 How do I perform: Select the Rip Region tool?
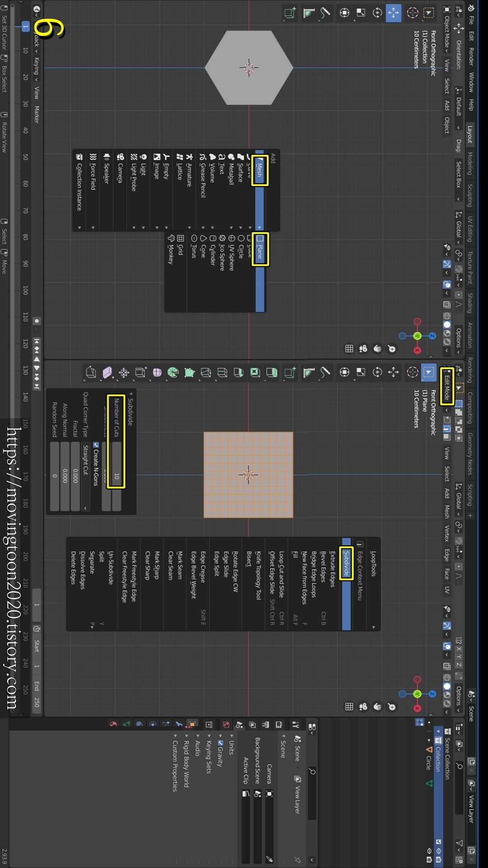(91, 372)
